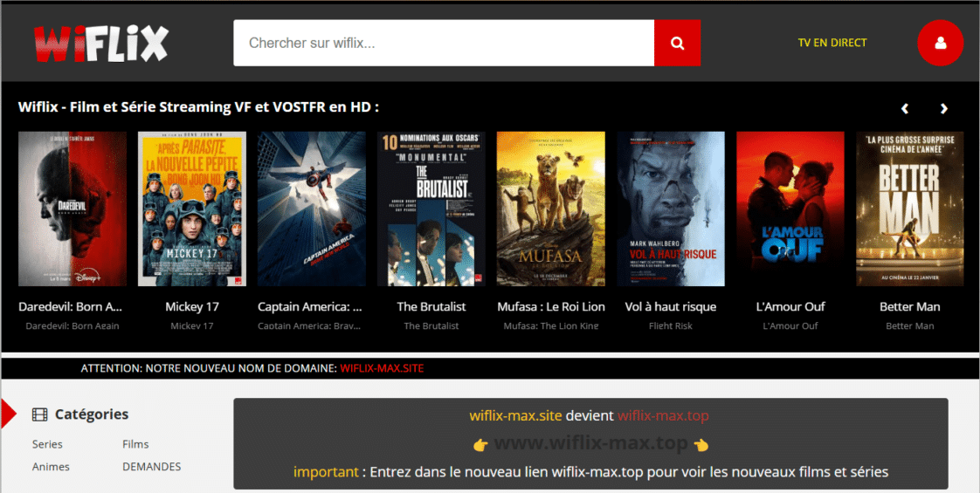Focus the Chercher sur wiflix search field
The height and width of the screenshot is (493, 980).
(444, 43)
